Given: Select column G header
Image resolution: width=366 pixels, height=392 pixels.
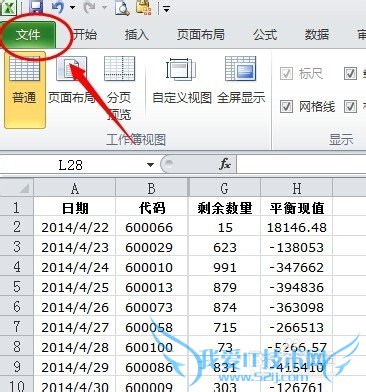Looking at the screenshot, I should coord(224,188).
